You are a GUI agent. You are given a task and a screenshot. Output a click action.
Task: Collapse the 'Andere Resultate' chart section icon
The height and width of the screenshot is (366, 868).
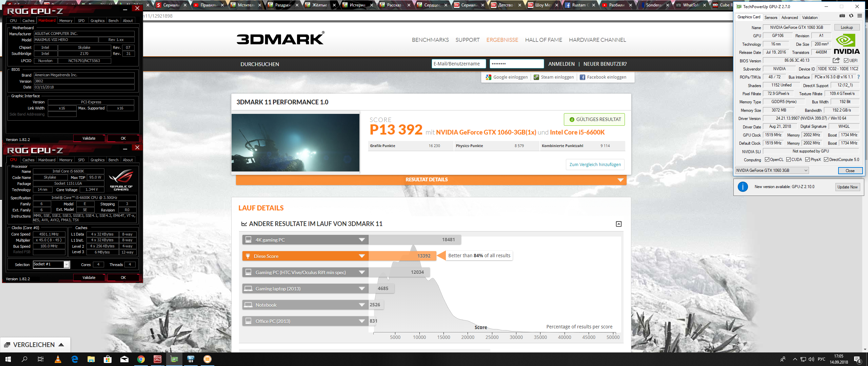click(619, 224)
